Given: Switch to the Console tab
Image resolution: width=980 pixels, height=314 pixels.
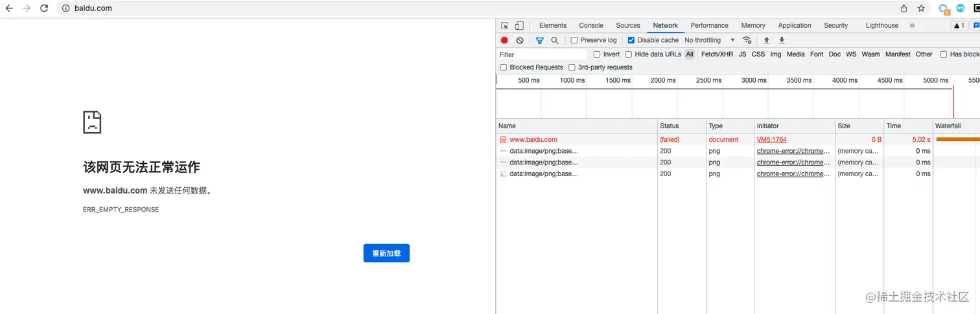Looking at the screenshot, I should point(591,26).
